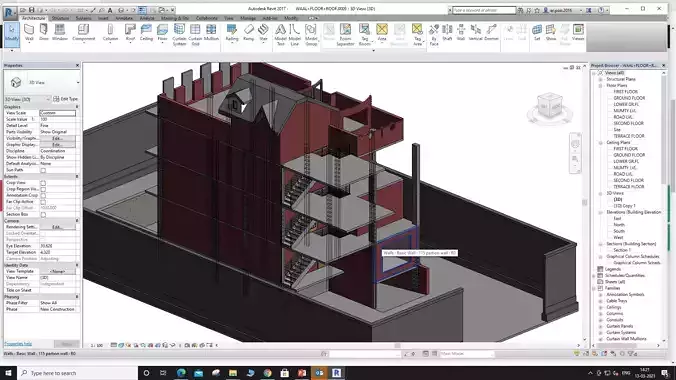Select the Window tool
The image size is (676, 380).
[x=59, y=32]
